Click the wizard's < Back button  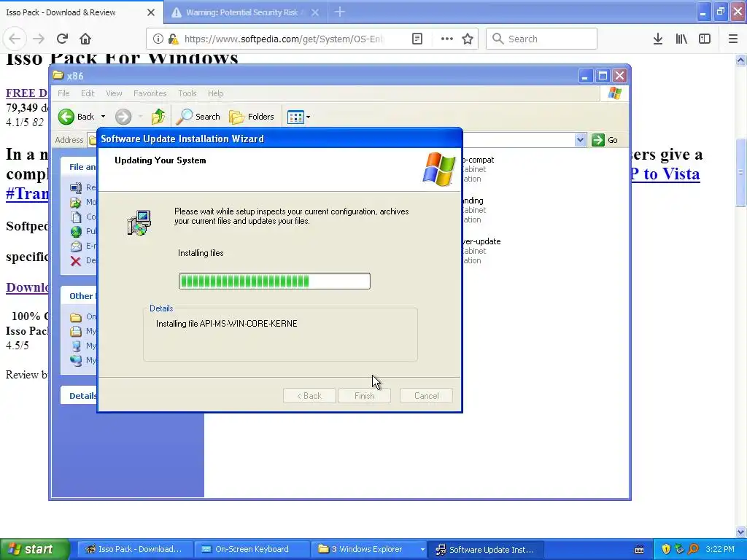tap(309, 396)
